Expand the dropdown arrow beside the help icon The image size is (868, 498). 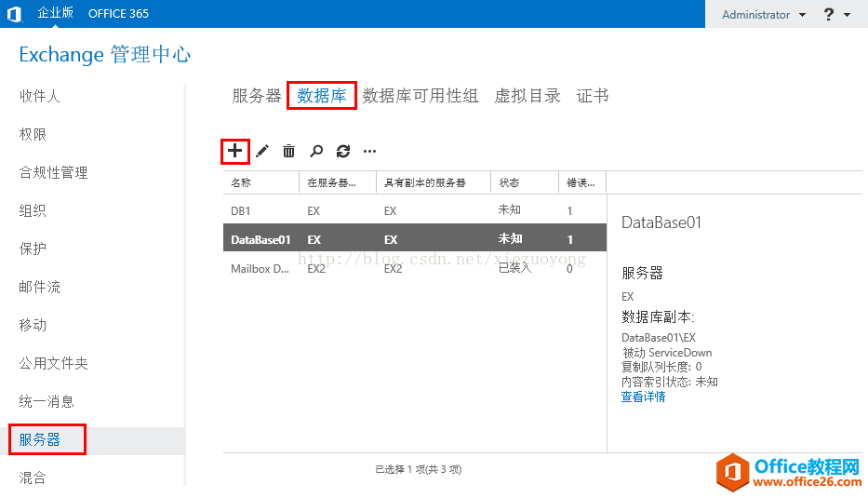(847, 15)
